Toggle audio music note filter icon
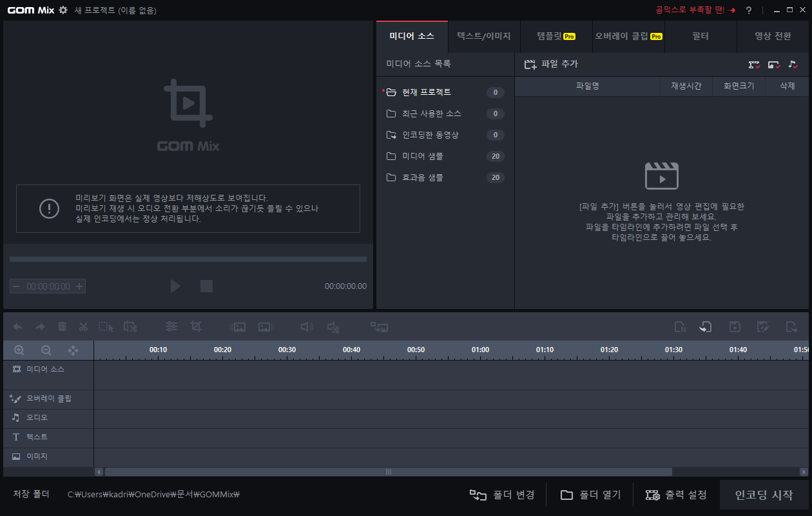Image resolution: width=812 pixels, height=516 pixels. pos(793,64)
